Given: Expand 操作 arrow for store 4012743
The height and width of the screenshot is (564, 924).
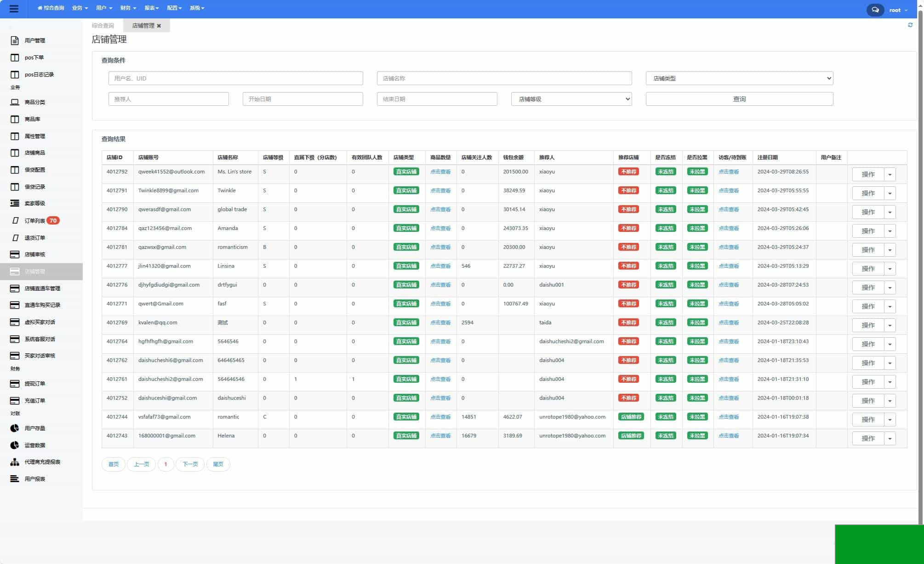Looking at the screenshot, I should click(890, 438).
